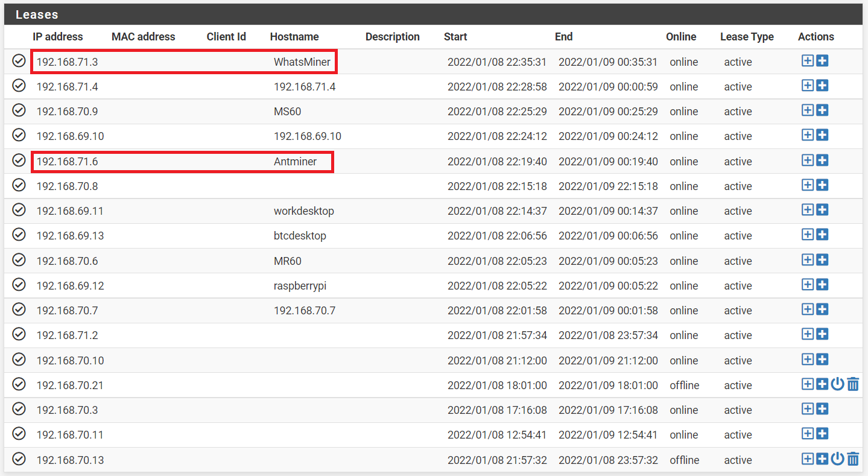The width and height of the screenshot is (868, 476).
Task: Sort by Start column header
Action: 455,37
